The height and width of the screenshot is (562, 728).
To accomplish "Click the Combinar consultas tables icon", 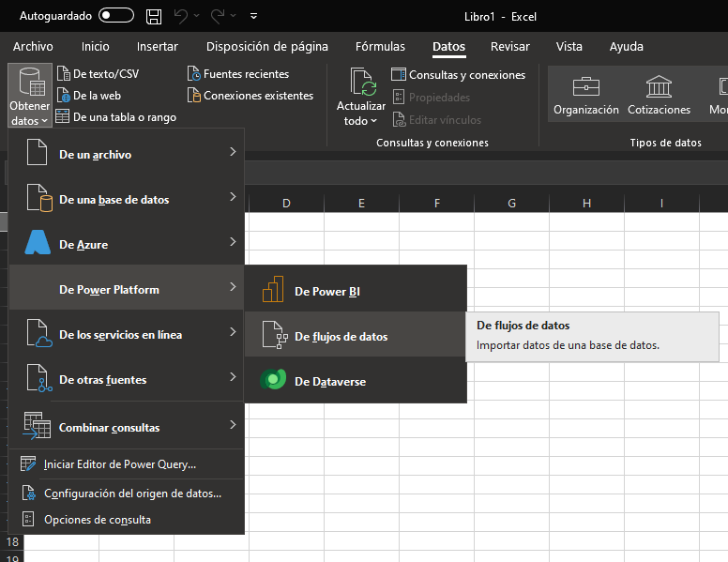I will 37,425.
